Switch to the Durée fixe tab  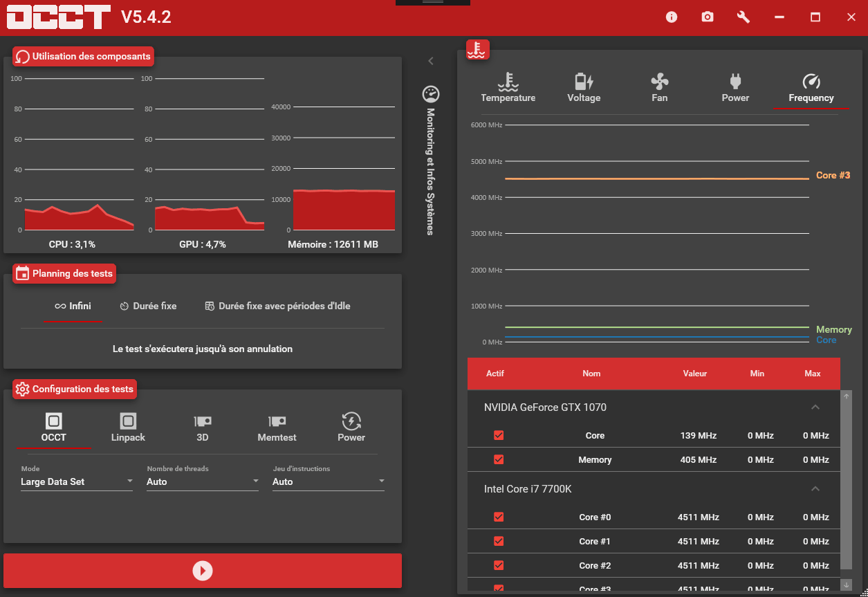pyautogui.click(x=148, y=306)
